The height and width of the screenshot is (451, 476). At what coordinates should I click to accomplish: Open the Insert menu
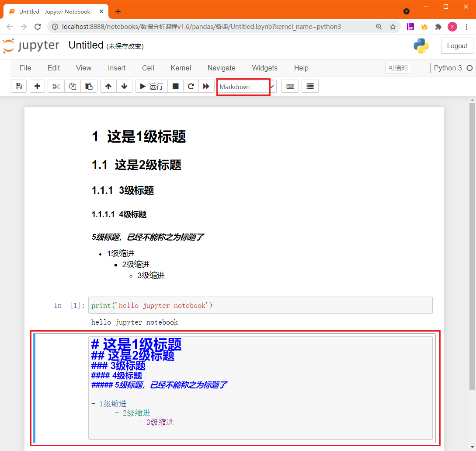[117, 68]
